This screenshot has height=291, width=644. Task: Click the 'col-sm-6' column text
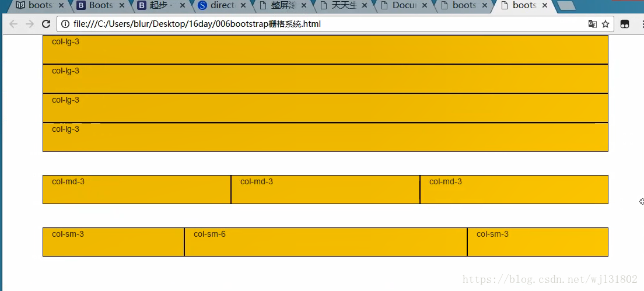click(209, 234)
